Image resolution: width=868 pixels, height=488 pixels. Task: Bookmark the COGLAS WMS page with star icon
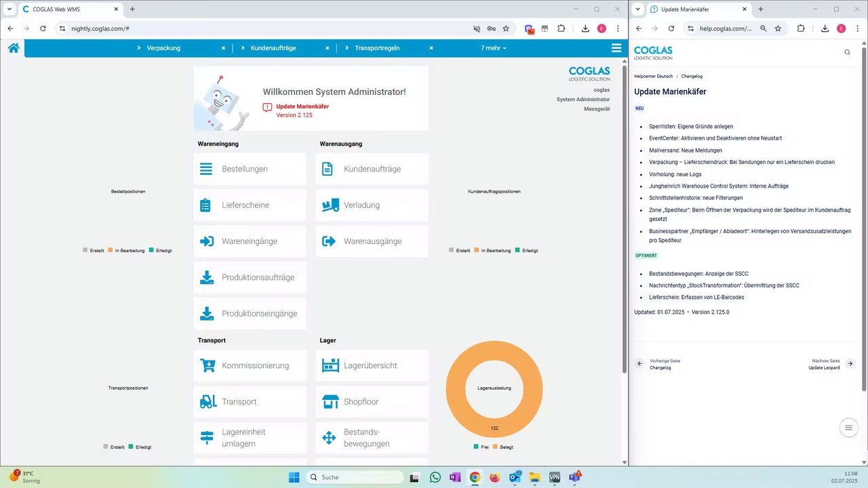coord(505,28)
